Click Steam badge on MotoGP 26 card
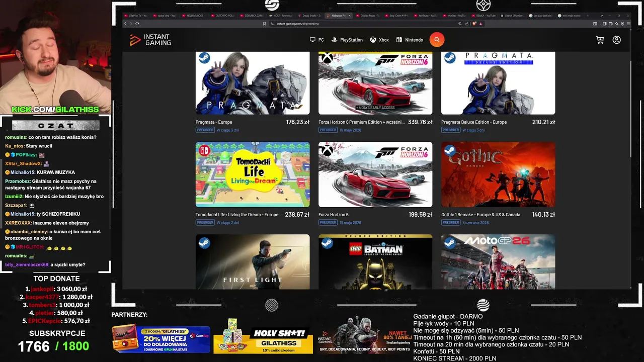 (x=450, y=243)
